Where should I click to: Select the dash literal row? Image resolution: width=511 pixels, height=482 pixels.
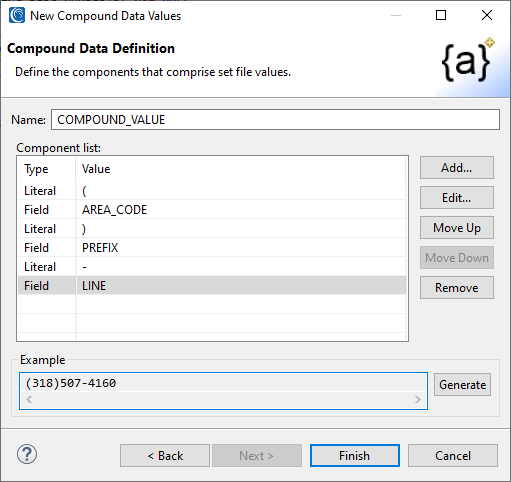pyautogui.click(x=212, y=267)
